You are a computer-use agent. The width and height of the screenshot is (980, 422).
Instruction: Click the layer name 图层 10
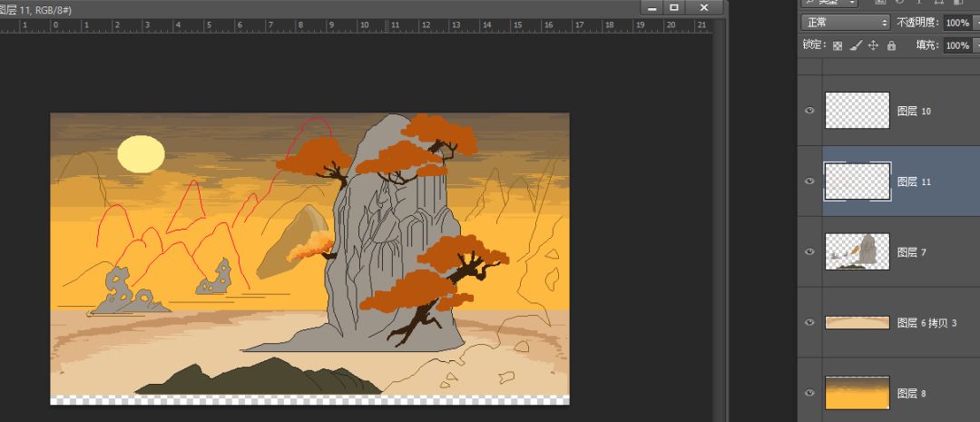[915, 112]
